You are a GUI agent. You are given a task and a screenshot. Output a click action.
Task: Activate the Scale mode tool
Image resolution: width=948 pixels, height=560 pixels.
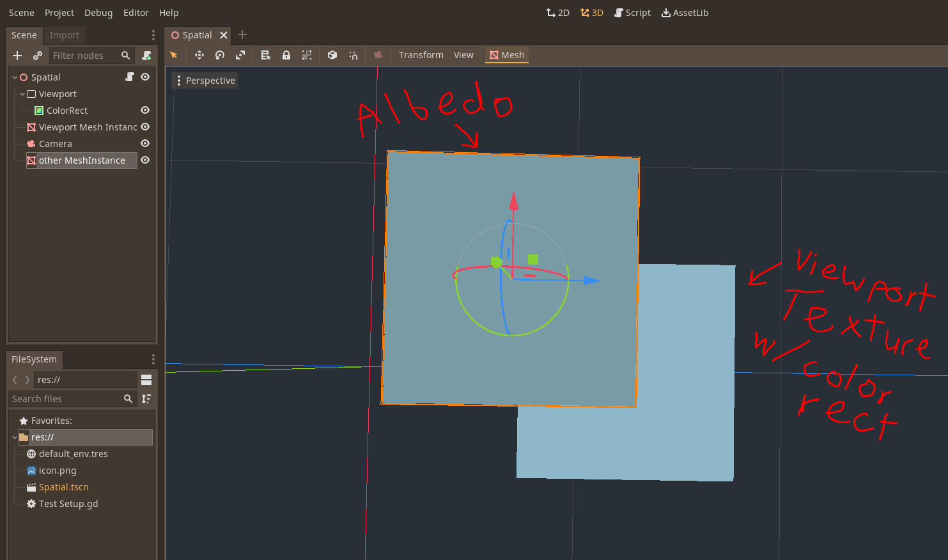coord(240,55)
